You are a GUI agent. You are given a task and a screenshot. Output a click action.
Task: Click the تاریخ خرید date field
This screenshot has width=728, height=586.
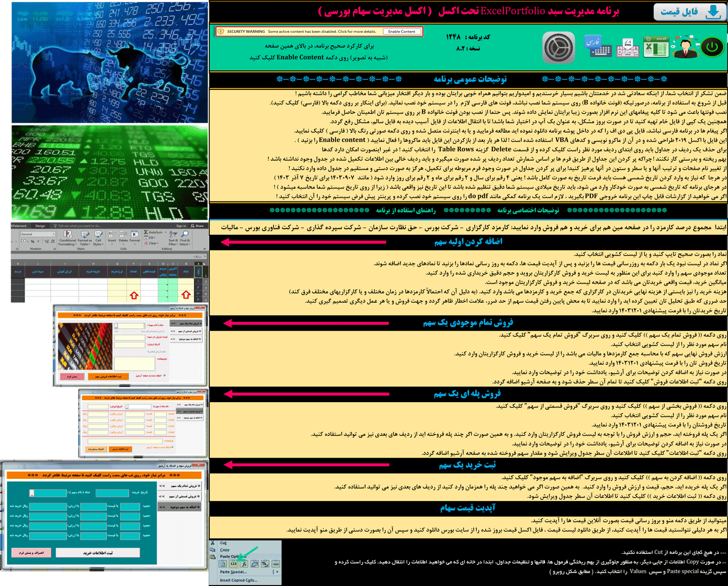(x=112, y=493)
